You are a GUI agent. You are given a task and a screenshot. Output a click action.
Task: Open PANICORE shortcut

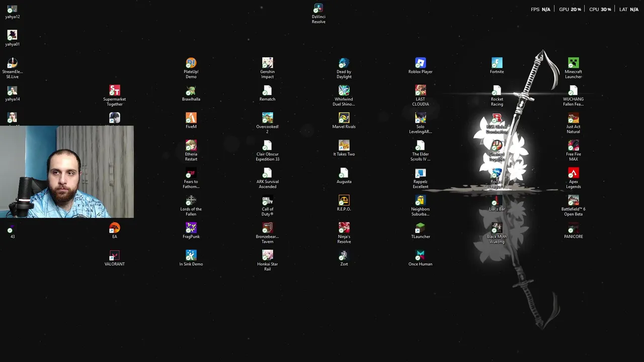[574, 231]
